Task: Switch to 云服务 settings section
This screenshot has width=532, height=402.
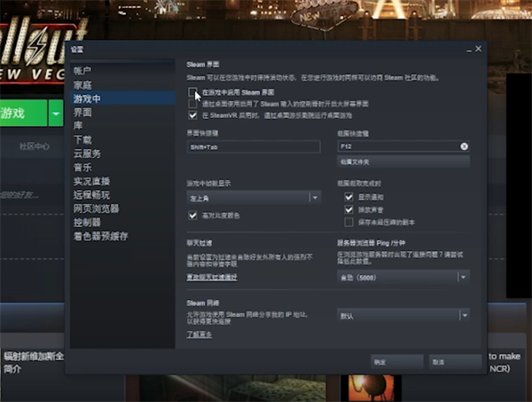Action: pos(87,154)
